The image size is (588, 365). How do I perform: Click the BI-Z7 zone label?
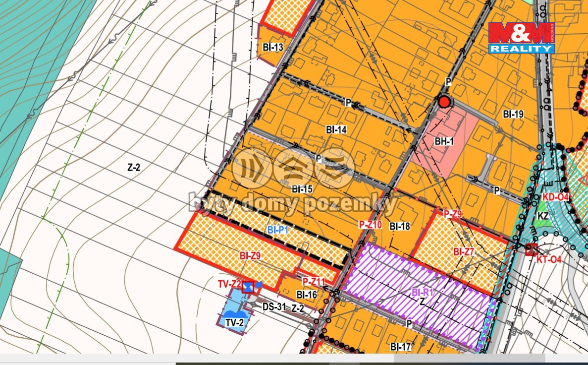point(464,252)
